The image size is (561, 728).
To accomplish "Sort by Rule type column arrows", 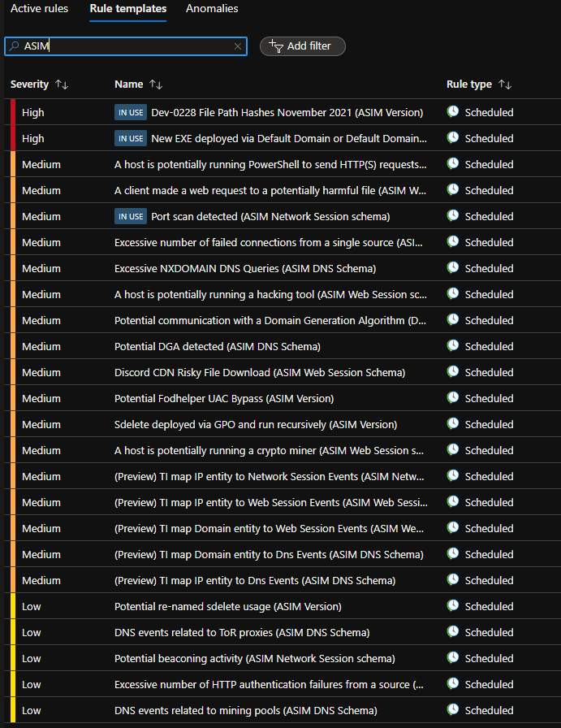I will [x=505, y=84].
